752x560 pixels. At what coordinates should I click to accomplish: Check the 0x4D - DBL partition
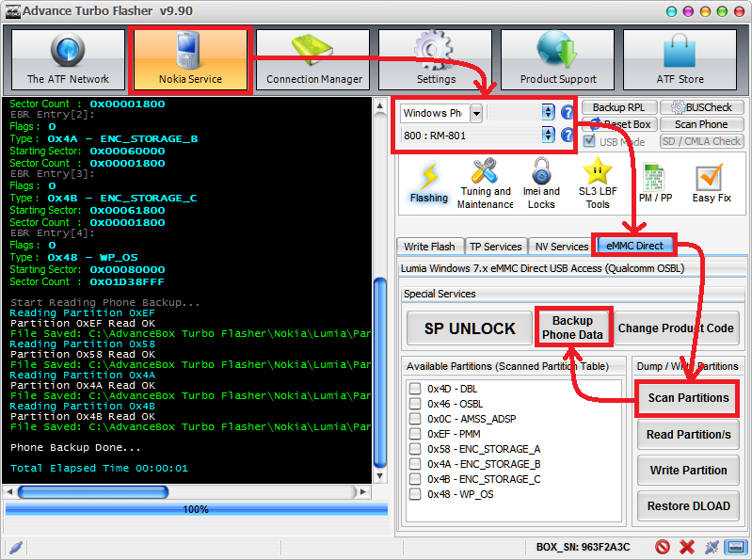click(415, 389)
